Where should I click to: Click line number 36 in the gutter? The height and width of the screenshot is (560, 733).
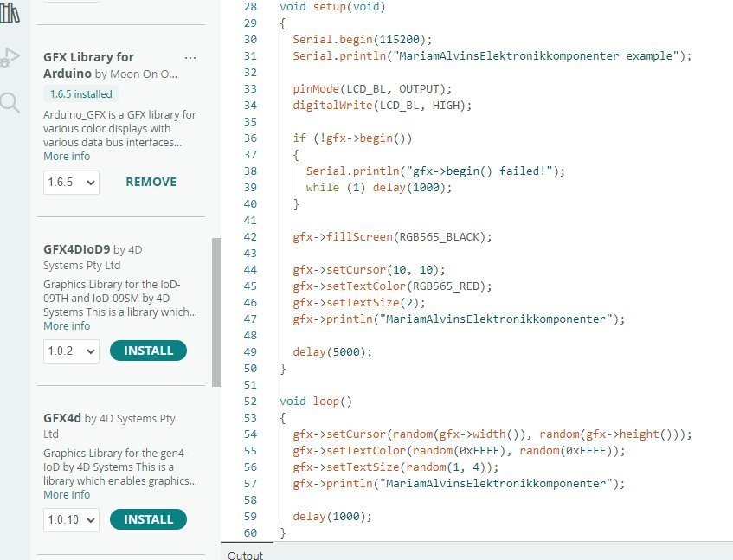pos(250,138)
